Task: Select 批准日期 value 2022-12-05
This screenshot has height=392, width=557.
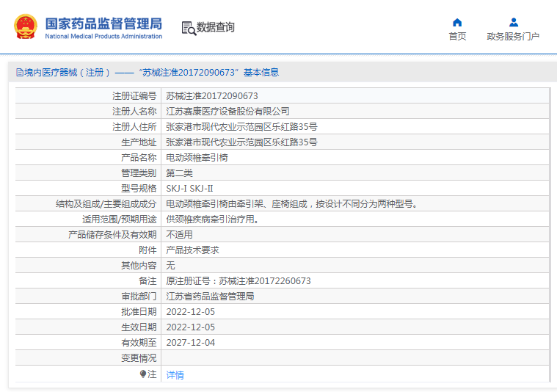Action: point(190,312)
